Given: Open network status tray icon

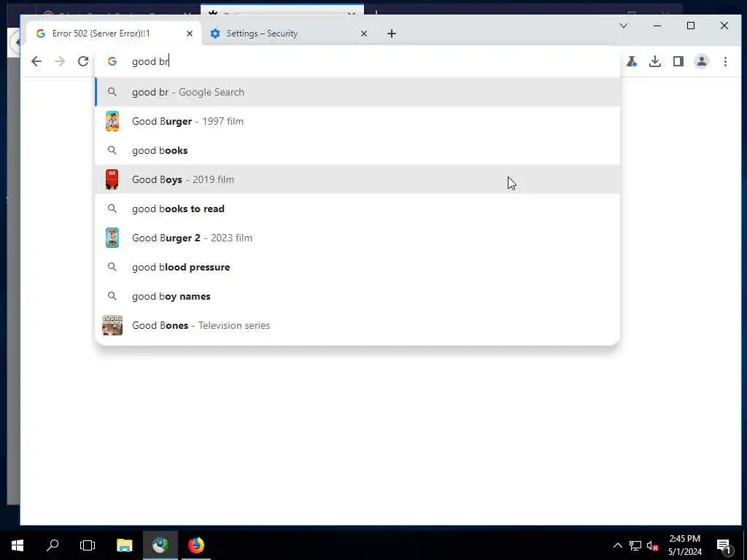Looking at the screenshot, I should click(635, 545).
